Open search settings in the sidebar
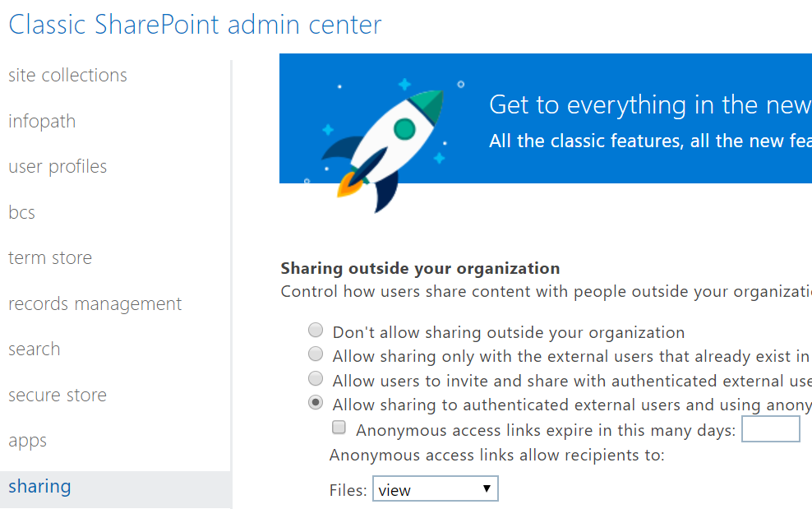812x509 pixels. coord(35,349)
